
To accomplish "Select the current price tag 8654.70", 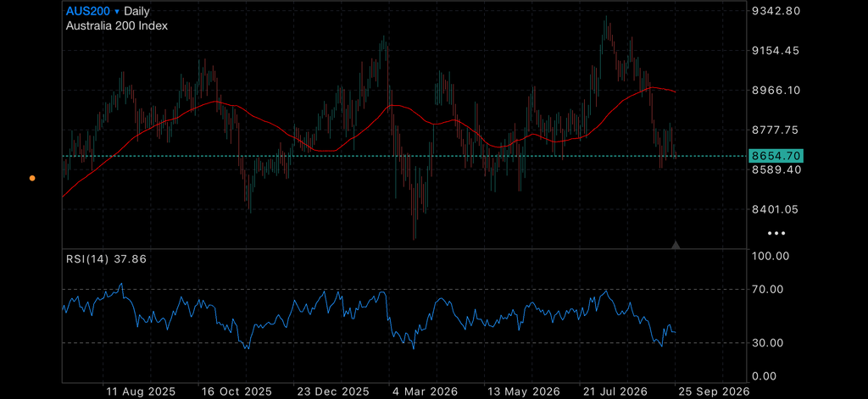I will coord(776,156).
